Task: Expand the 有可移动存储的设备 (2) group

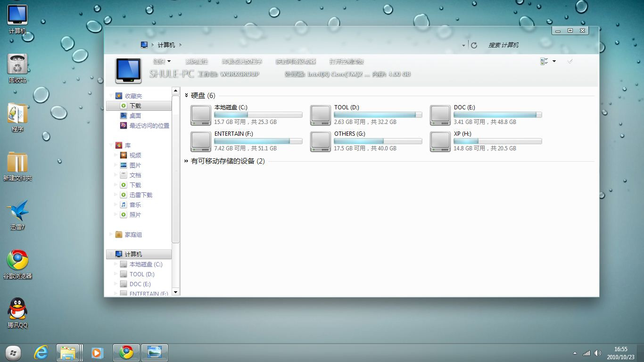Action: click(x=187, y=161)
